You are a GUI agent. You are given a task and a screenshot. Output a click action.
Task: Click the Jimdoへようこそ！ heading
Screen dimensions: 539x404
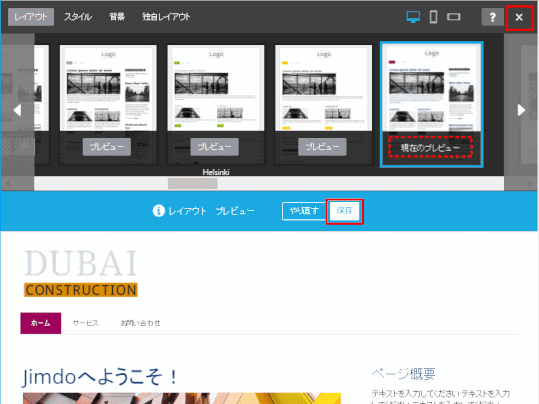pyautogui.click(x=100, y=376)
